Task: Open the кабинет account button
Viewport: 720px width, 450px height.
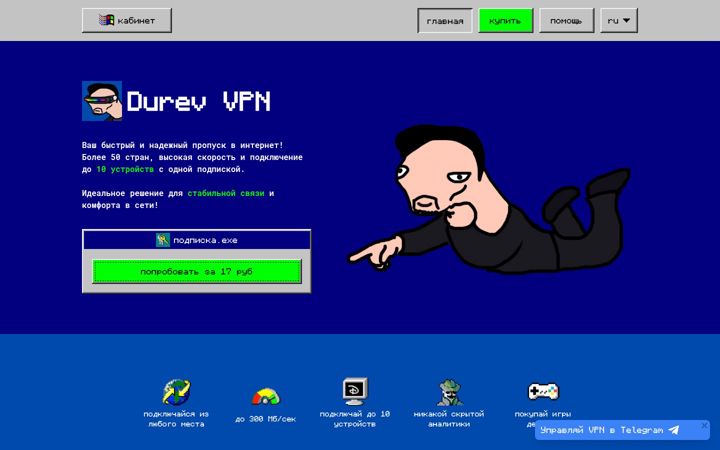Action: 127,21
